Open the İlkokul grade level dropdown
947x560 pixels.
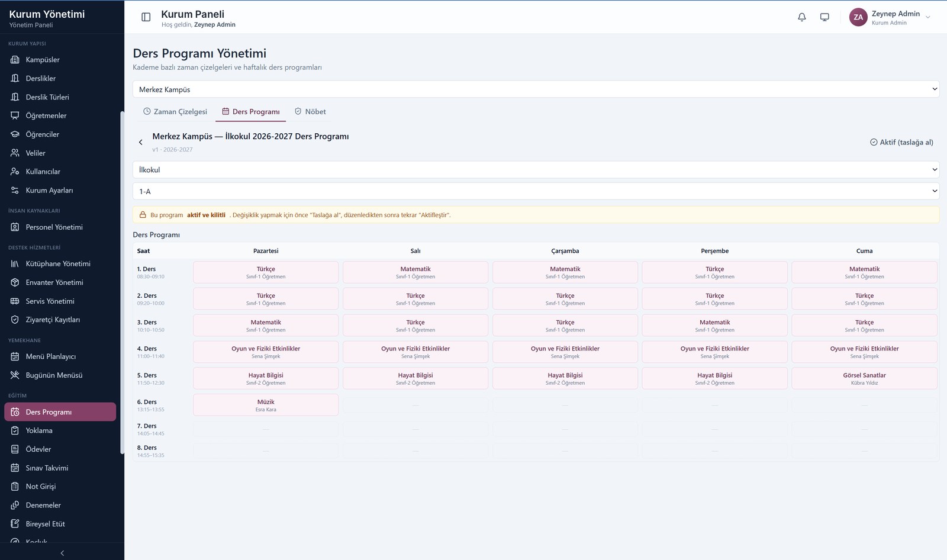[x=536, y=170]
